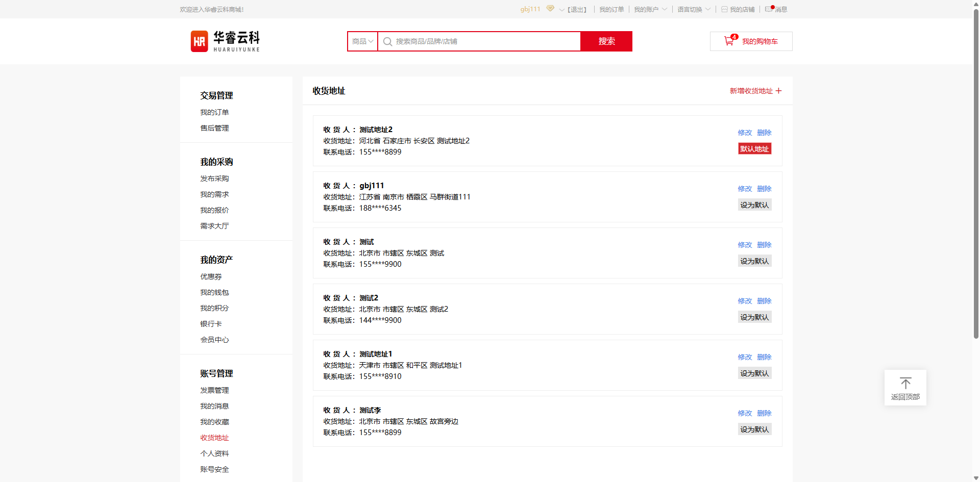Open 发票管理 in the sidebar

coord(214,390)
